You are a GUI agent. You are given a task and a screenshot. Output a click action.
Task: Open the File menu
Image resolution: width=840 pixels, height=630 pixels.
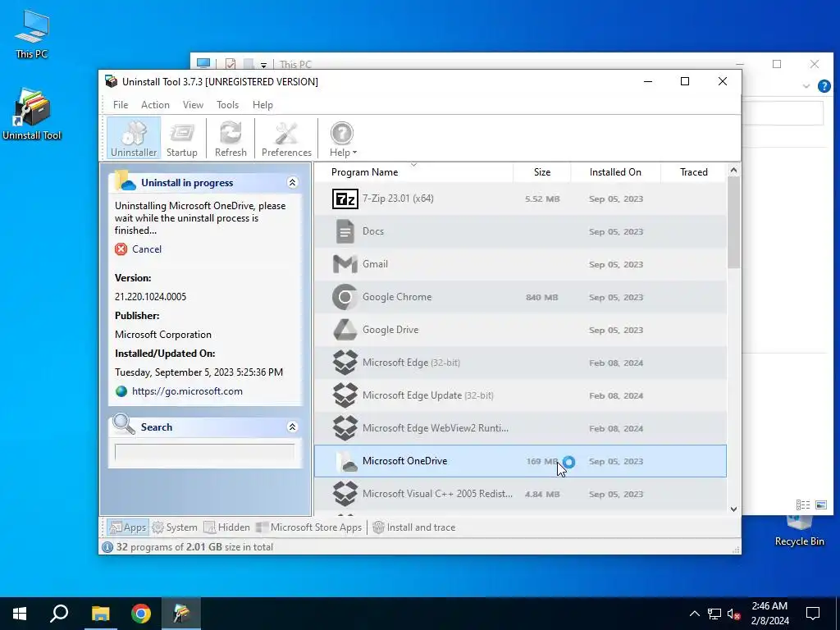click(x=121, y=105)
